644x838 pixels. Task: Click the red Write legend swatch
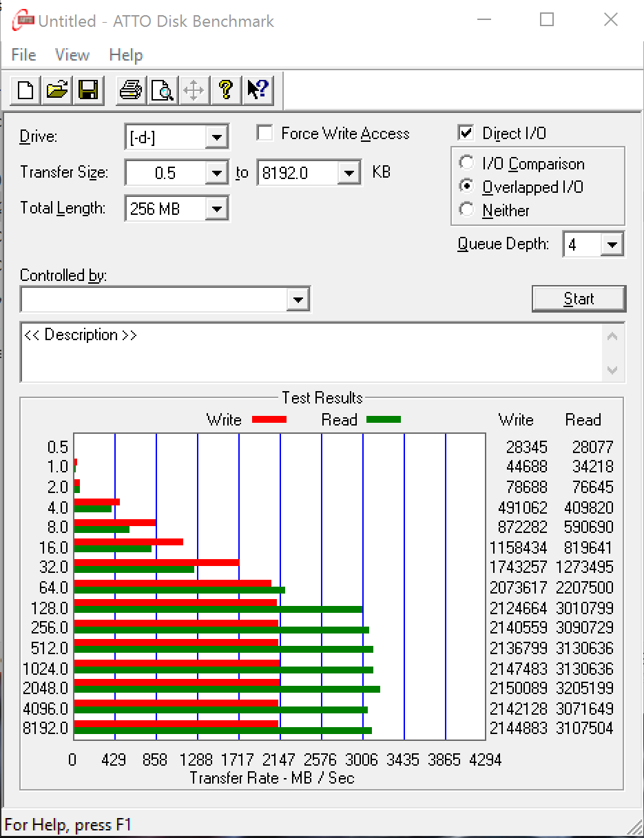pos(269,419)
